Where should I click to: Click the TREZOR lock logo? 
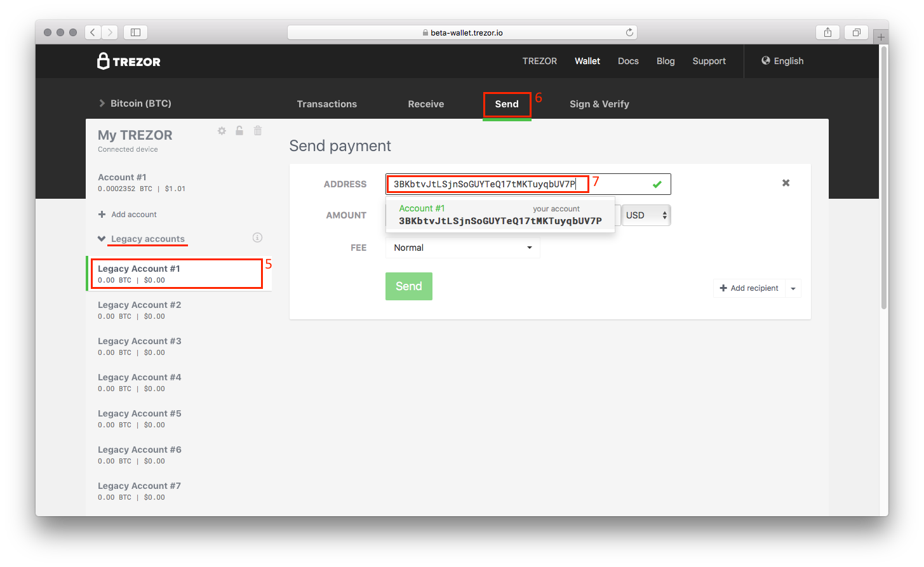pyautogui.click(x=128, y=61)
